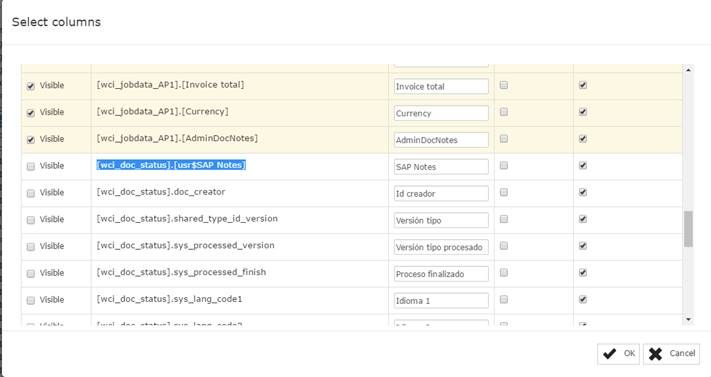
Task: Tick the grey checkbox in Invoice total row
Action: coord(504,85)
